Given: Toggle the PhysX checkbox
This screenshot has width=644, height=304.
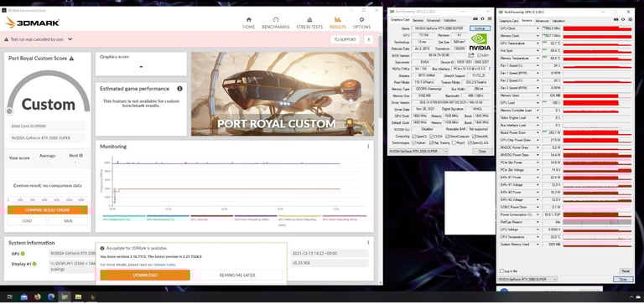Looking at the screenshot, I should (454, 142).
